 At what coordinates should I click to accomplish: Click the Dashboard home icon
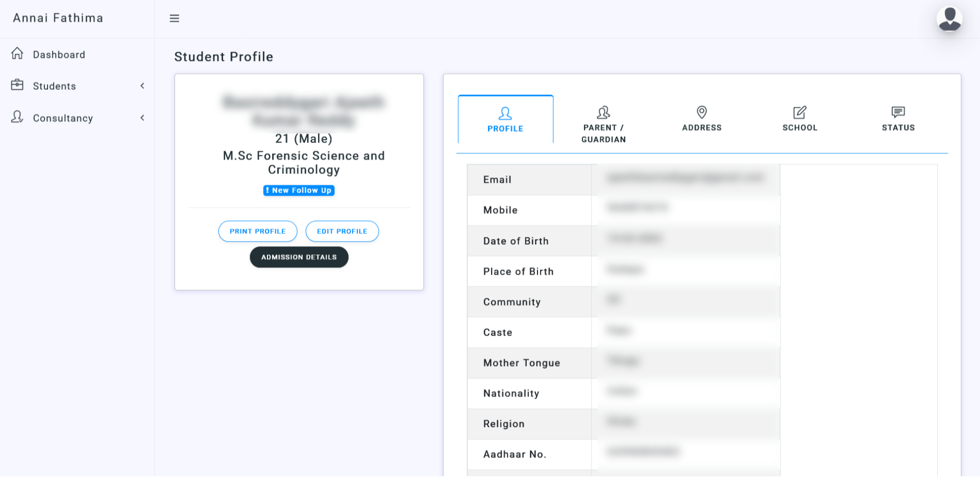pos(17,54)
